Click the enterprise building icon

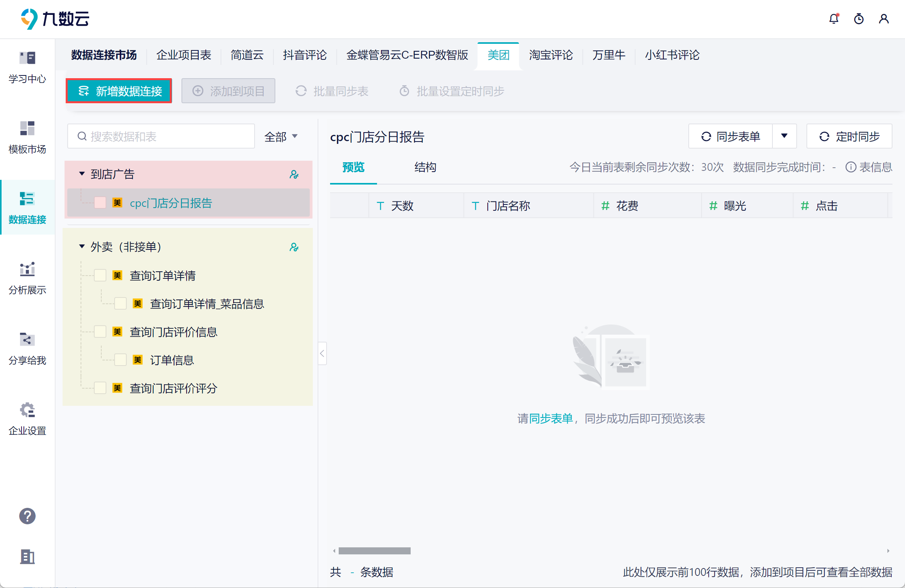click(x=27, y=556)
